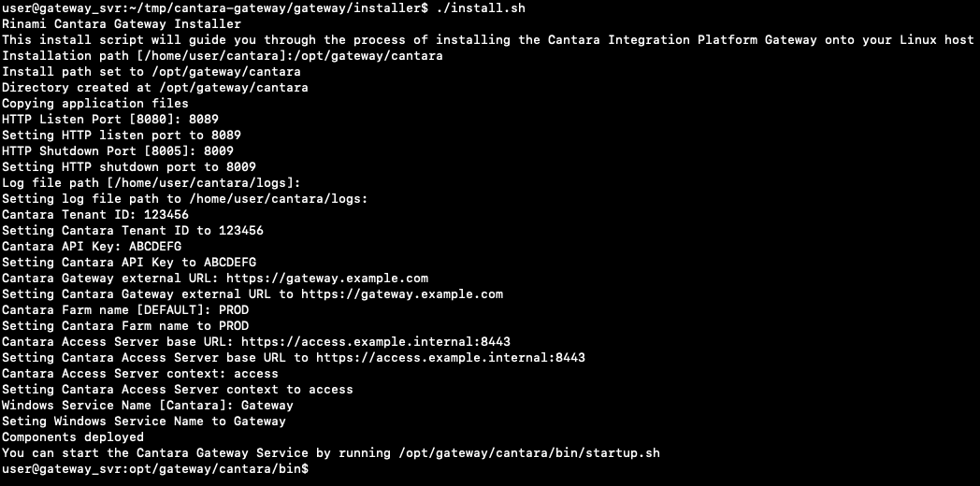Click the 'Cantara API Key: ABCDEFG' line
This screenshot has height=486, width=980.
click(x=92, y=246)
